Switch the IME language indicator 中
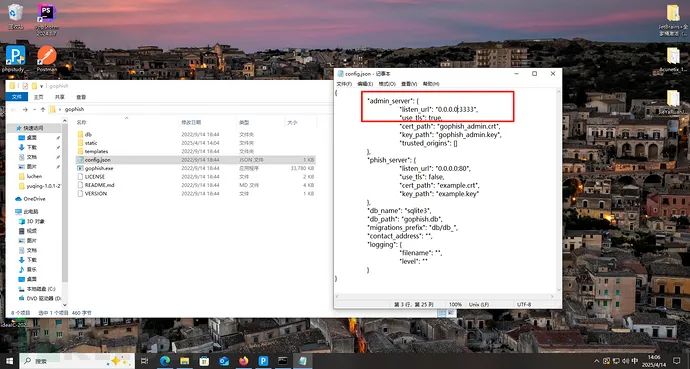690x369 pixels. [635, 361]
